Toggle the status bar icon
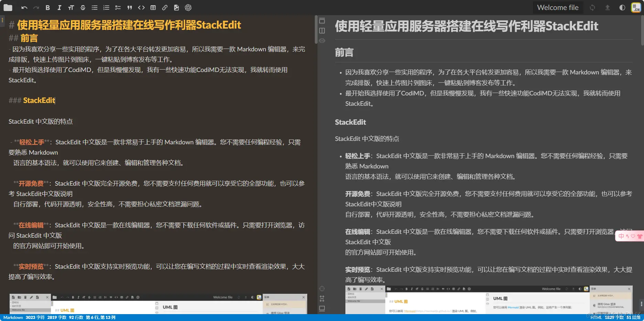The width and height of the screenshot is (644, 321). [x=322, y=308]
